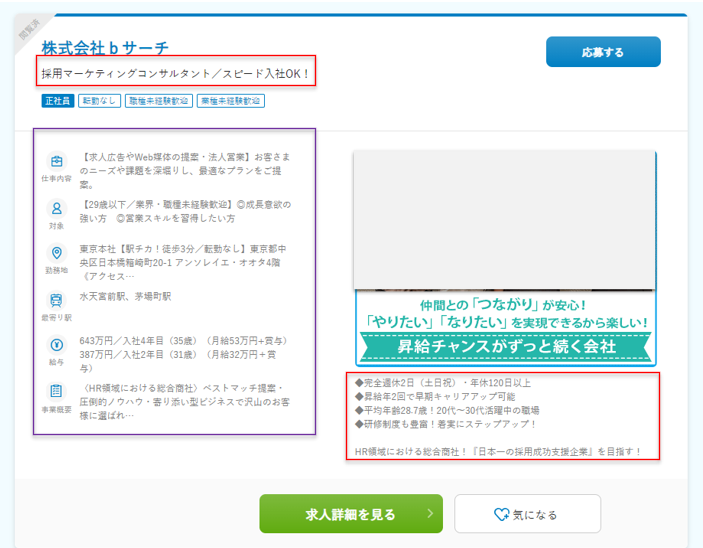Click the 閲覧済 corner ribbon
Viewport: 703px width, 548px height.
[x=33, y=32]
